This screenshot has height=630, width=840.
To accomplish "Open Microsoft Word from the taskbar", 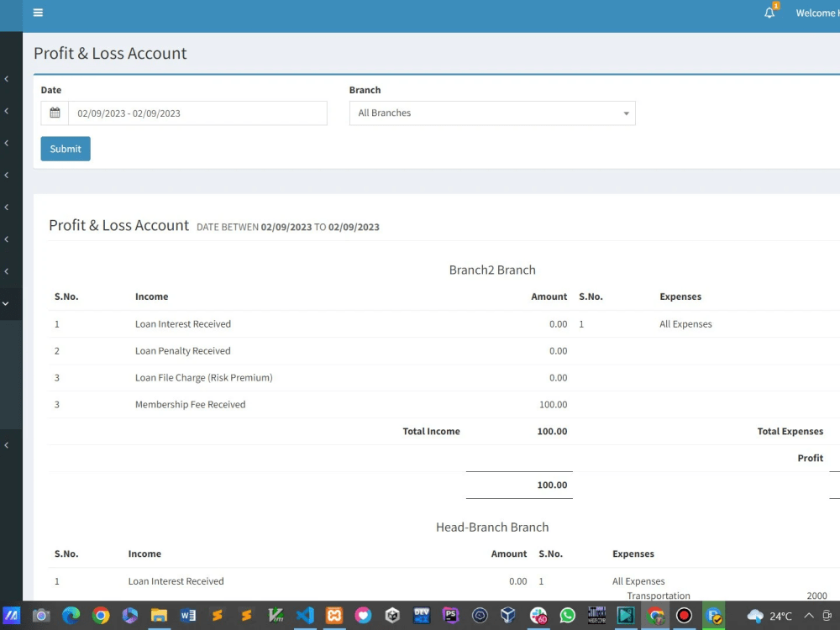I will (187, 616).
